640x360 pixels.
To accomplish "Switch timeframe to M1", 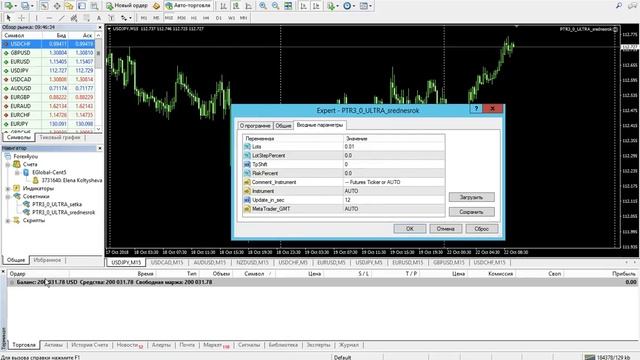I will [x=144, y=18].
